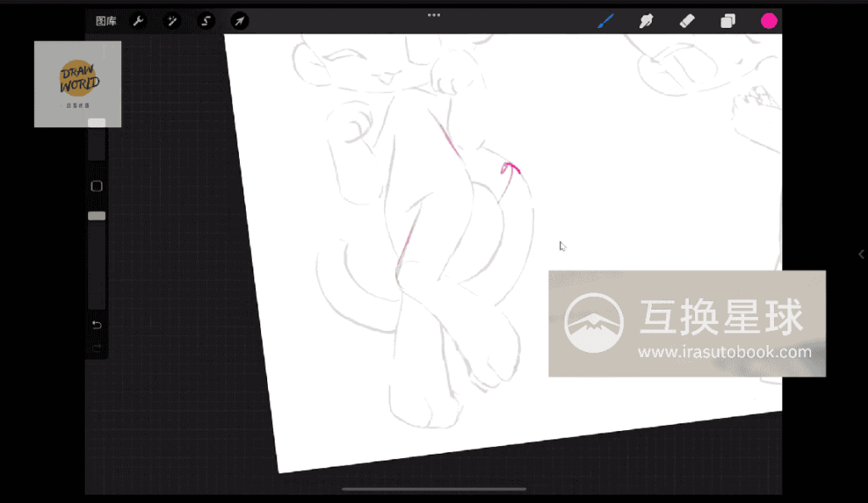Viewport: 868px width, 503px height.
Task: Click the brush opacity slider handle
Action: (x=97, y=216)
